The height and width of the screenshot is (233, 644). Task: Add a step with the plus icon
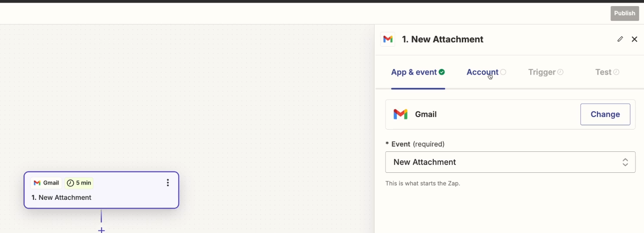(101, 230)
